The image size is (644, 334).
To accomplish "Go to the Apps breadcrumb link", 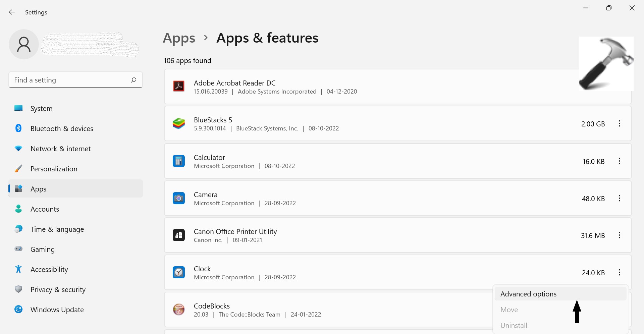I will coord(179,38).
